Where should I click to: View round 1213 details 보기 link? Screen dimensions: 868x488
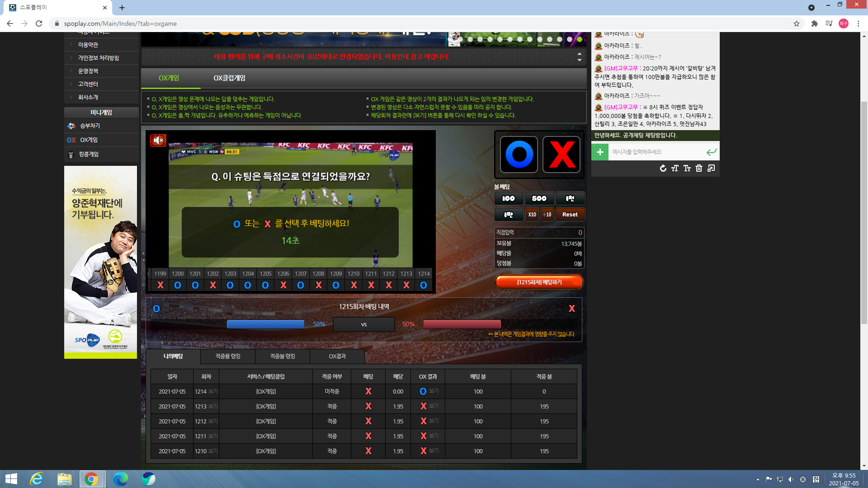[213, 406]
